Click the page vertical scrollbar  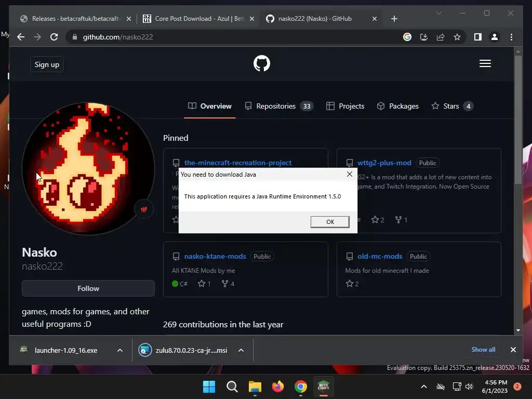click(x=518, y=119)
